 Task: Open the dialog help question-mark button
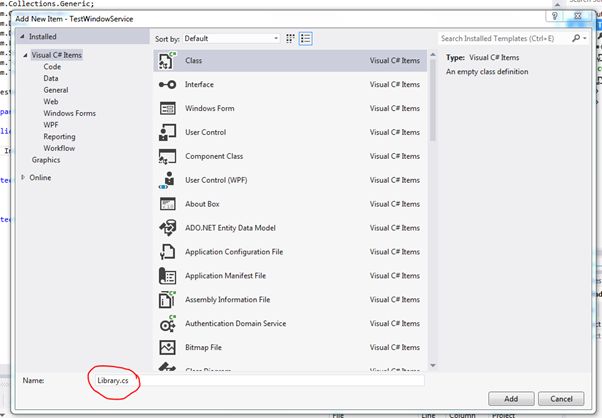point(554,16)
